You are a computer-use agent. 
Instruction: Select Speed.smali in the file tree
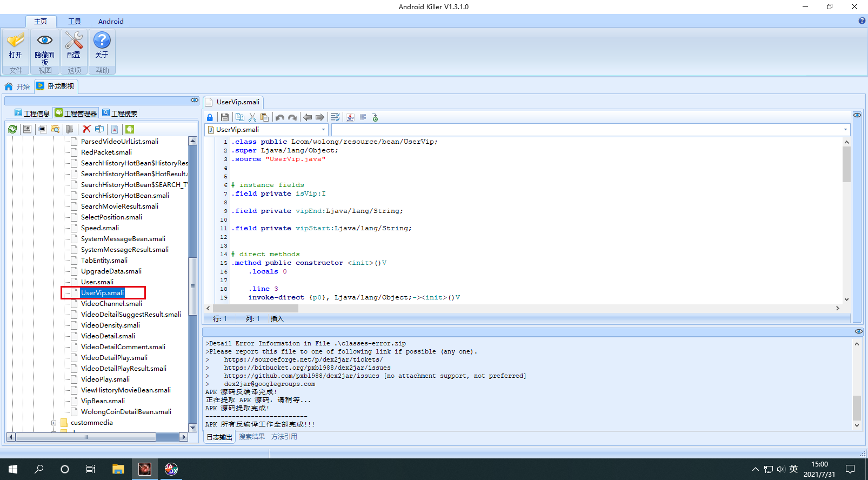click(x=100, y=228)
